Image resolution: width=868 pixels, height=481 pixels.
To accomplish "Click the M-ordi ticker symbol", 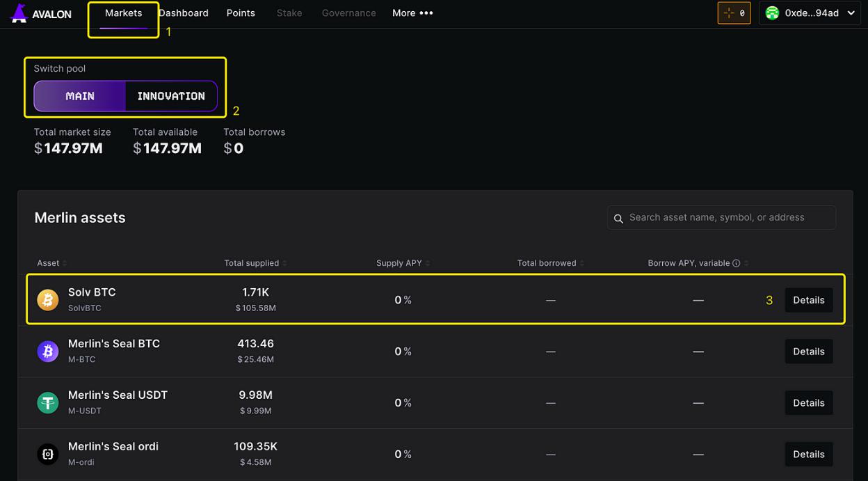I will 81,462.
